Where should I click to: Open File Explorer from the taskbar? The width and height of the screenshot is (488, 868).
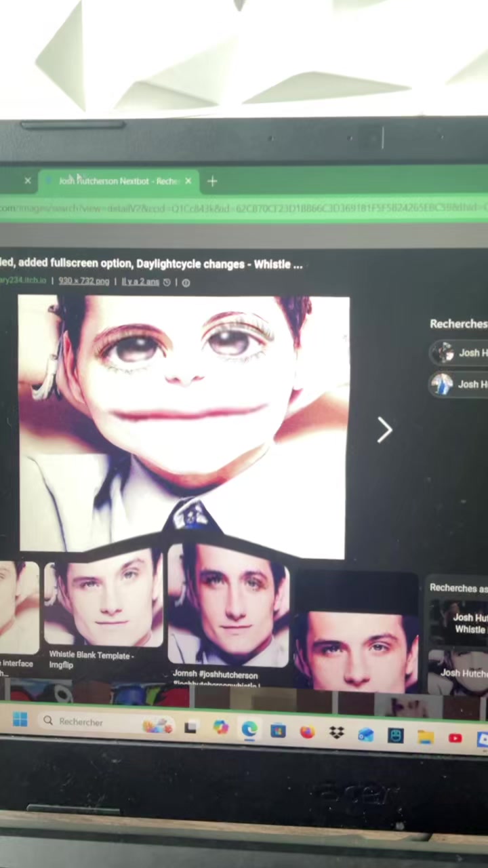click(426, 736)
